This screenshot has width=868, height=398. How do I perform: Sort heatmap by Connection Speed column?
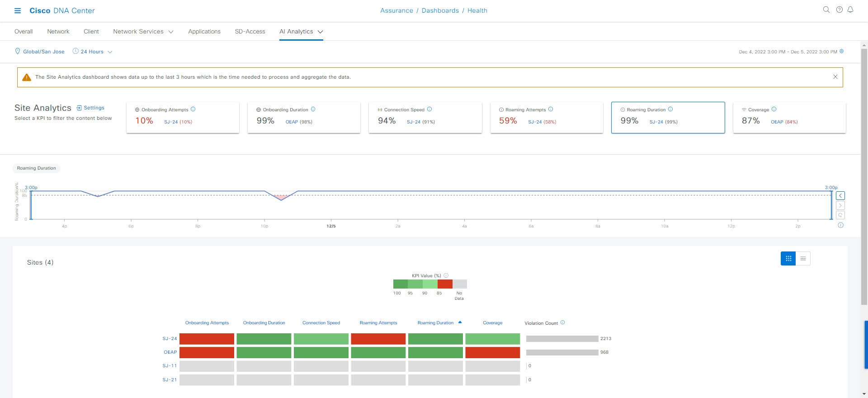point(321,322)
